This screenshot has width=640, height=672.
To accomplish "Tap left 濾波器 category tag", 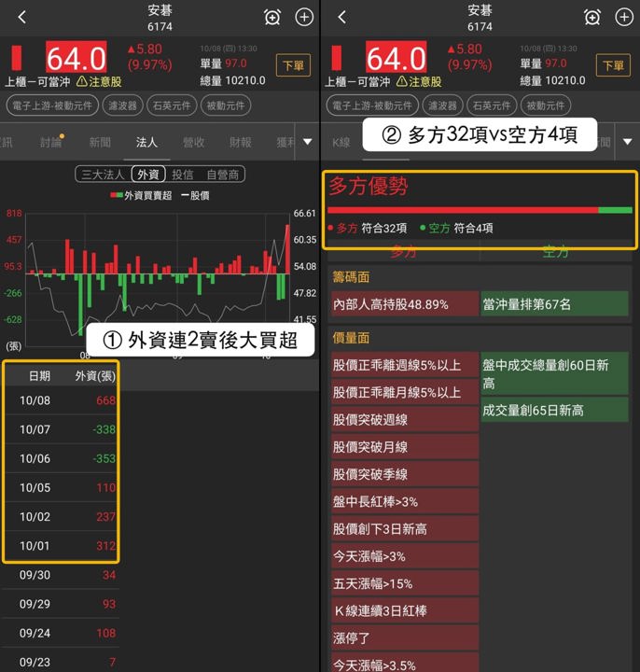I will (x=122, y=105).
